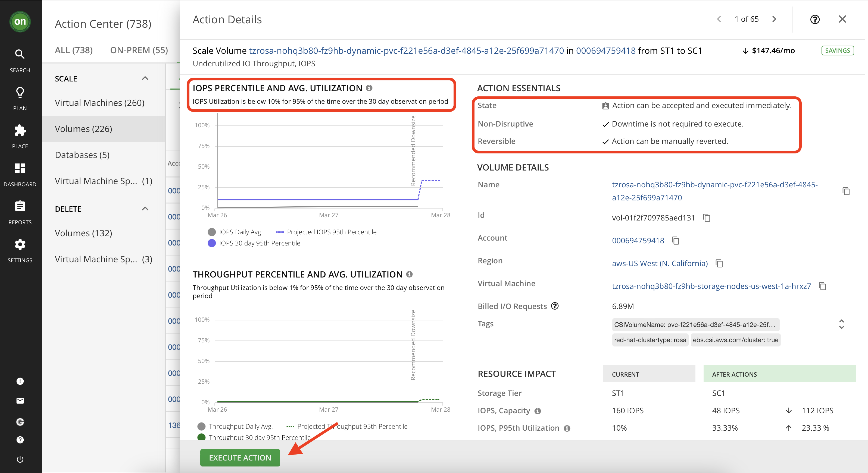868x473 pixels.
Task: Open the volume Name link in Volume Details
Action: click(x=715, y=191)
